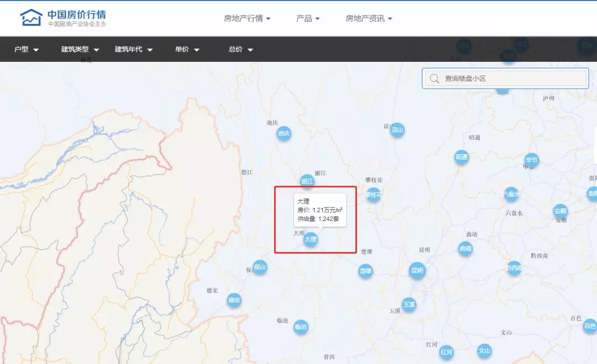Click the 保山 map marker

(x=260, y=267)
